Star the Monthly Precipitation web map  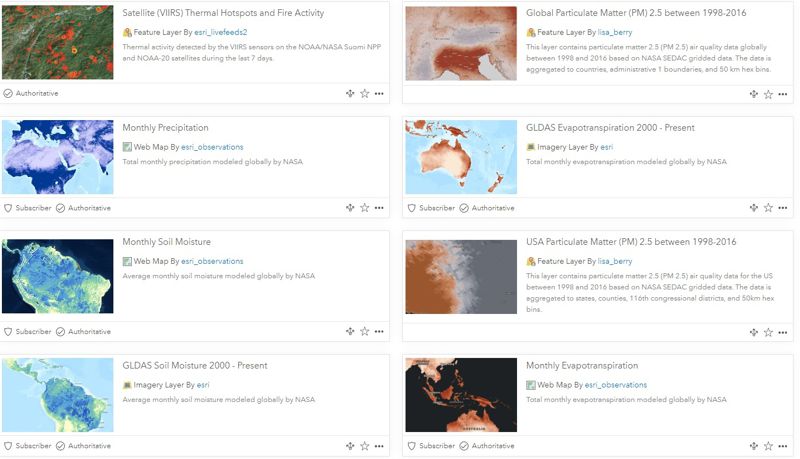click(x=364, y=208)
